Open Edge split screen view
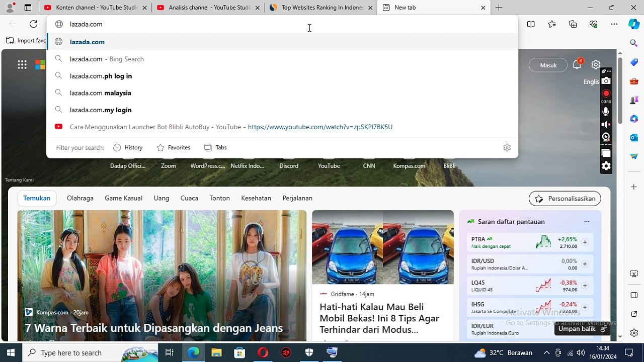Screen dimensions: 644x362 (x=531, y=24)
